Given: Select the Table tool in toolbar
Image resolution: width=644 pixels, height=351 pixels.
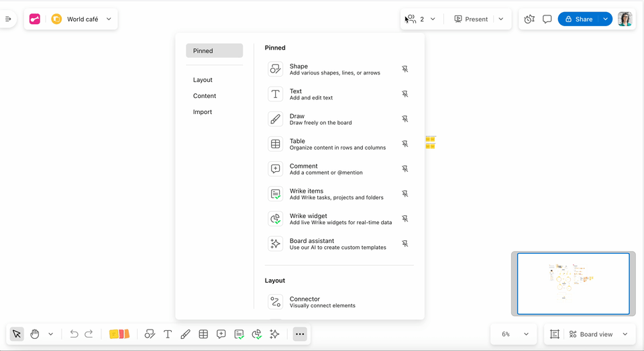Looking at the screenshot, I should [x=203, y=334].
